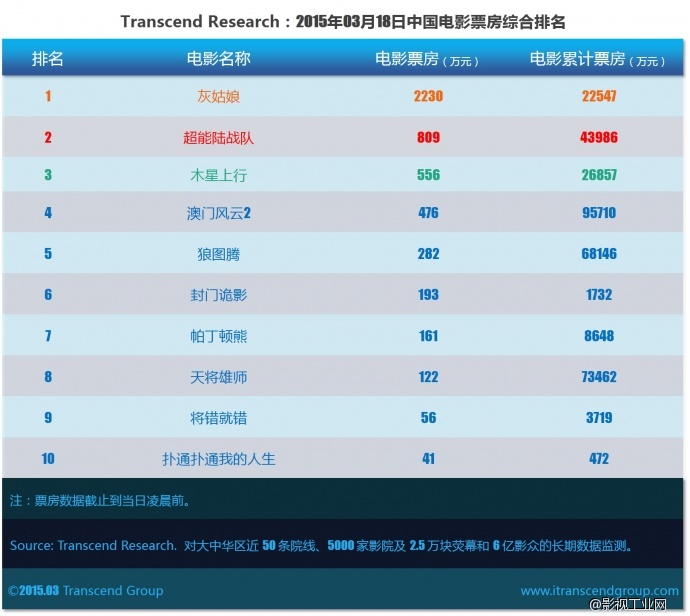This screenshot has width=690, height=616.
Task: Select the box office value 282
Action: [x=428, y=254]
